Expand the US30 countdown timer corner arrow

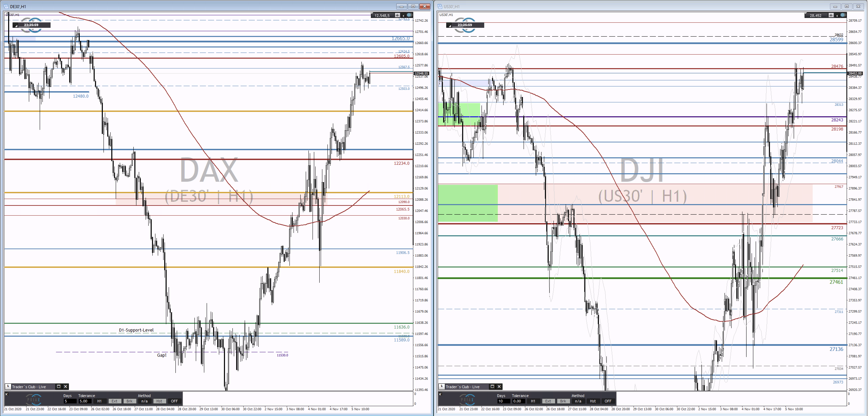tap(449, 26)
